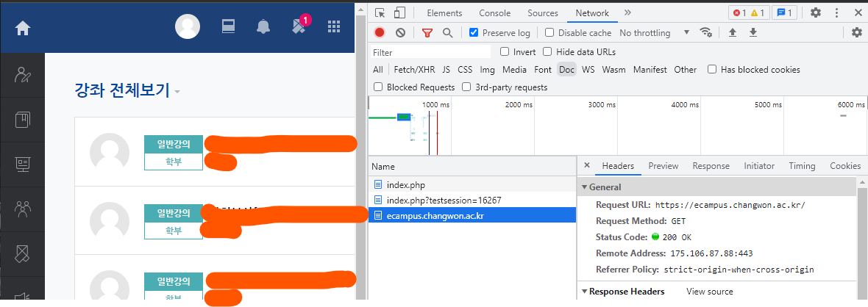Open network conditions wifi icon
This screenshot has width=868, height=307.
(x=706, y=32)
